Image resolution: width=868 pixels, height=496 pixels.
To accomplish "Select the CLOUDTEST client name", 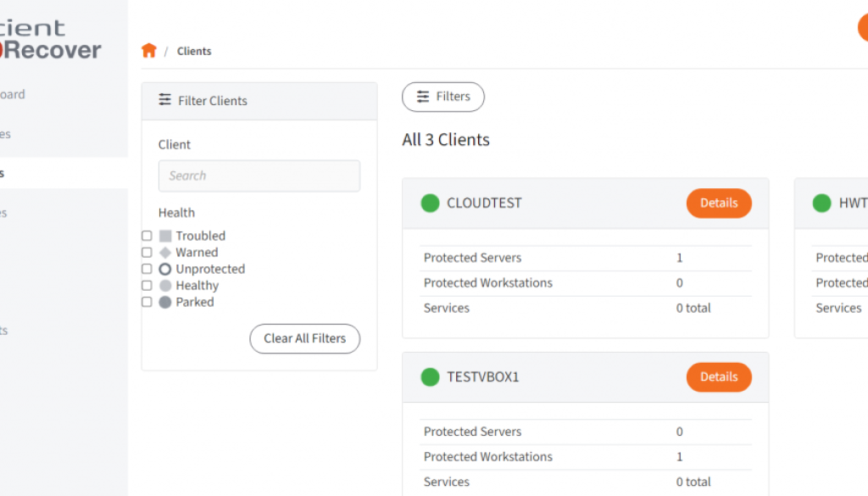I will 484,203.
